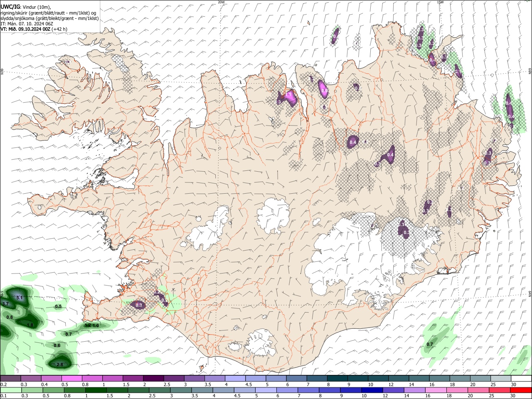Viewport: 532px width, 399px height.
Task: Click the '5.1' precipitation value on the map
Action: pos(20,298)
